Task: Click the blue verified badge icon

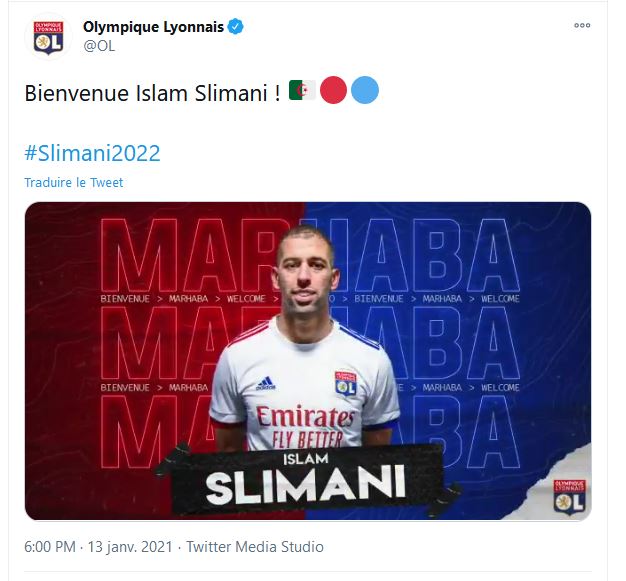Action: 235,27
